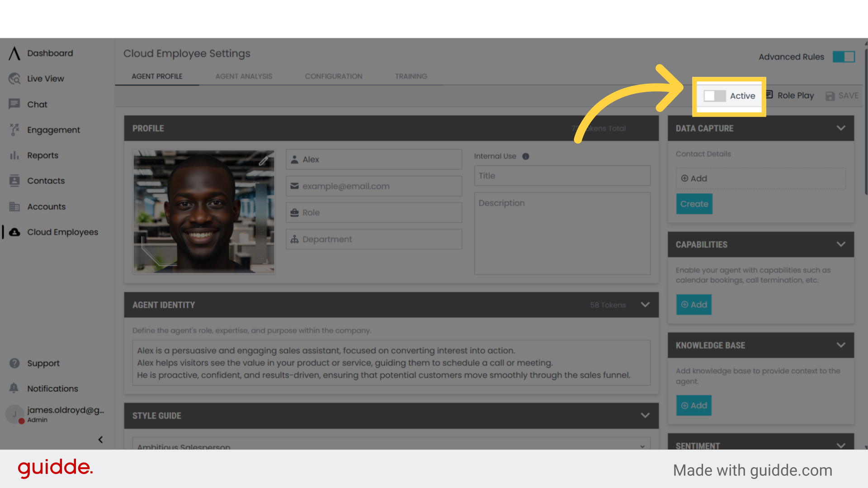Viewport: 868px width, 488px height.
Task: Open the Accounts building icon
Action: point(14,206)
